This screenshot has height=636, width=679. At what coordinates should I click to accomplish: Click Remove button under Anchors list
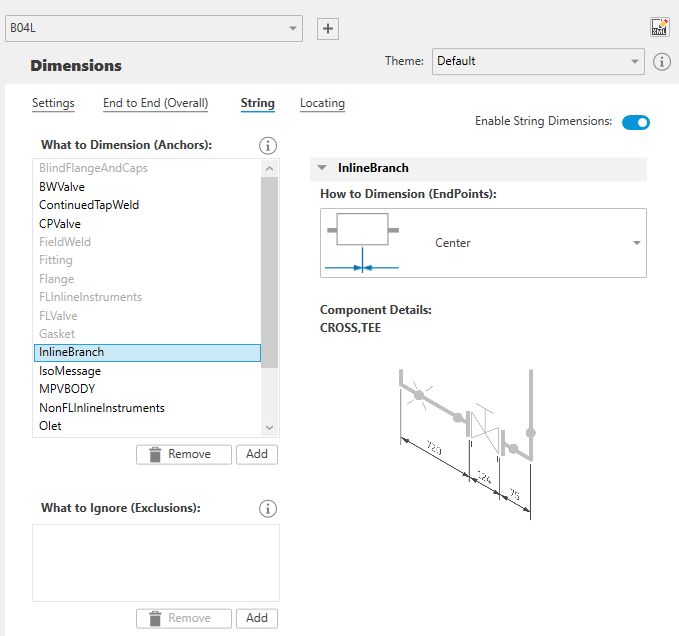coord(183,454)
